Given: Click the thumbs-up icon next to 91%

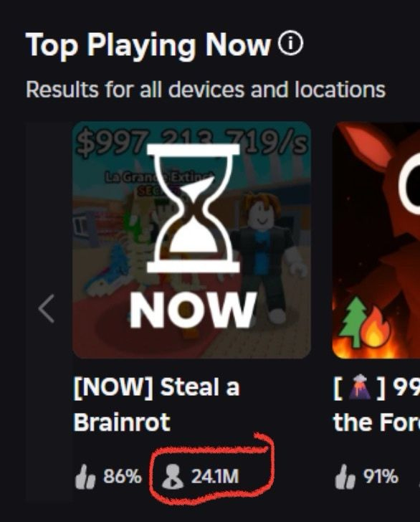Looking at the screenshot, I should 345,477.
